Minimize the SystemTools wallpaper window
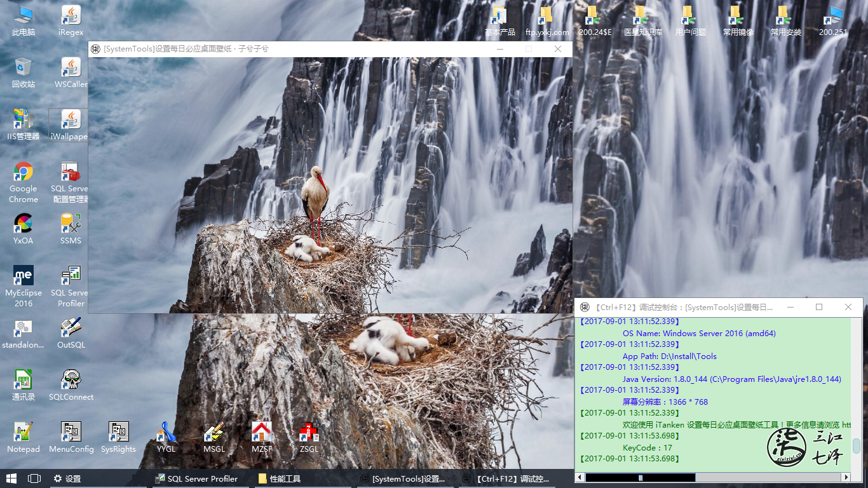868x488 pixels. pyautogui.click(x=501, y=49)
